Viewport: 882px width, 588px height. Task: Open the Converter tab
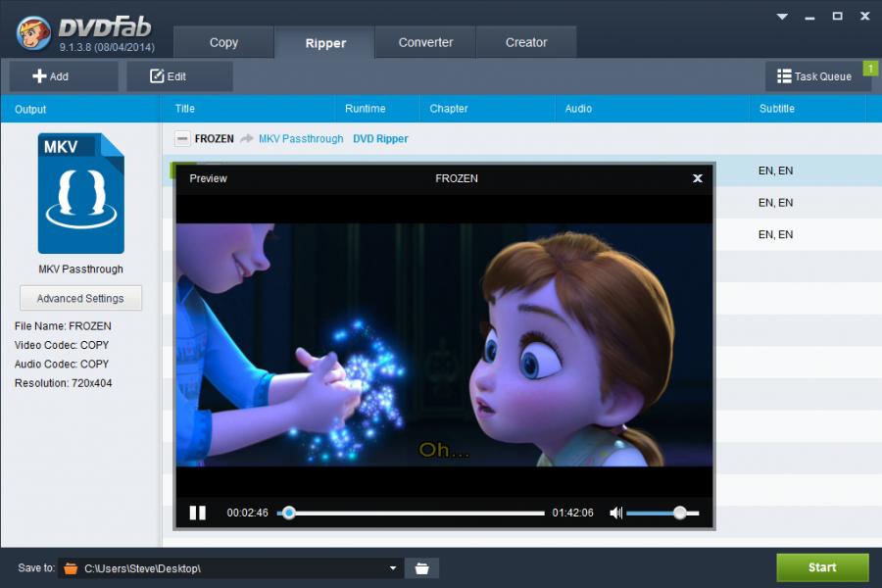pos(425,42)
